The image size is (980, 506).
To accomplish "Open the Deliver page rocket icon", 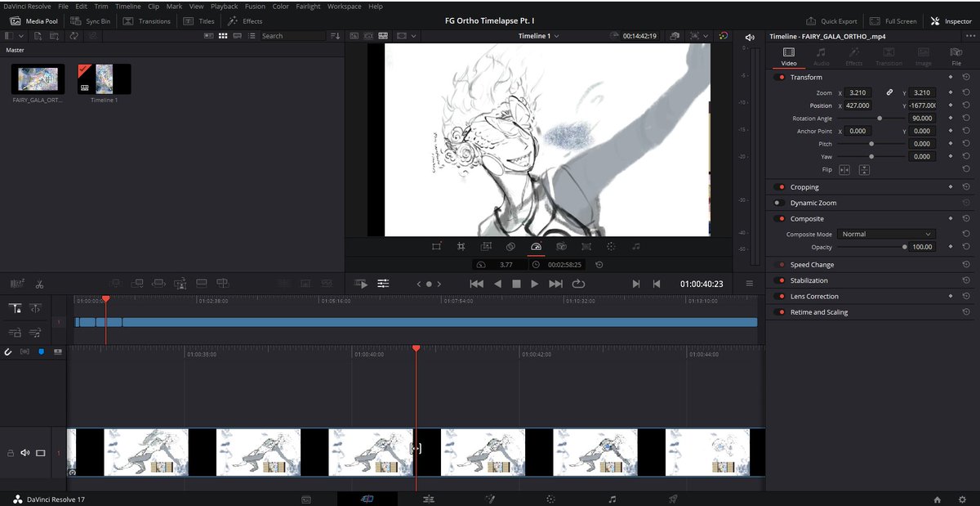I will [674, 499].
